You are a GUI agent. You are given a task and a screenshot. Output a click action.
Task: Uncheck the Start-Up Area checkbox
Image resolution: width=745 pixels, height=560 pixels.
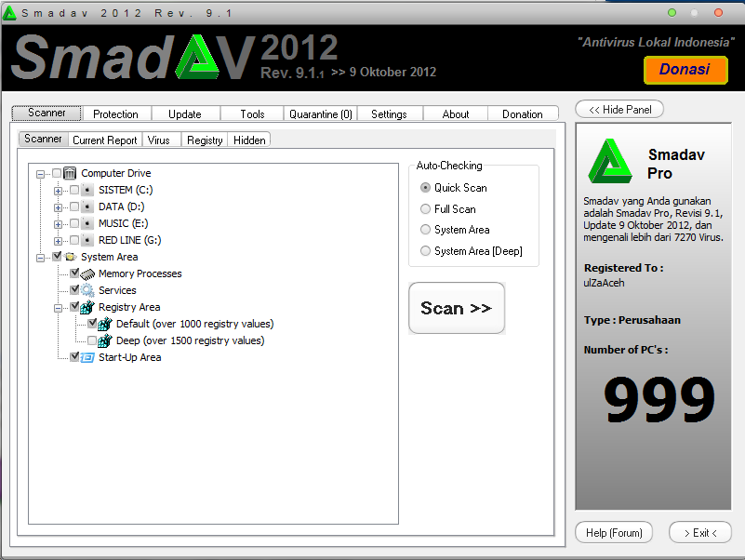74,356
